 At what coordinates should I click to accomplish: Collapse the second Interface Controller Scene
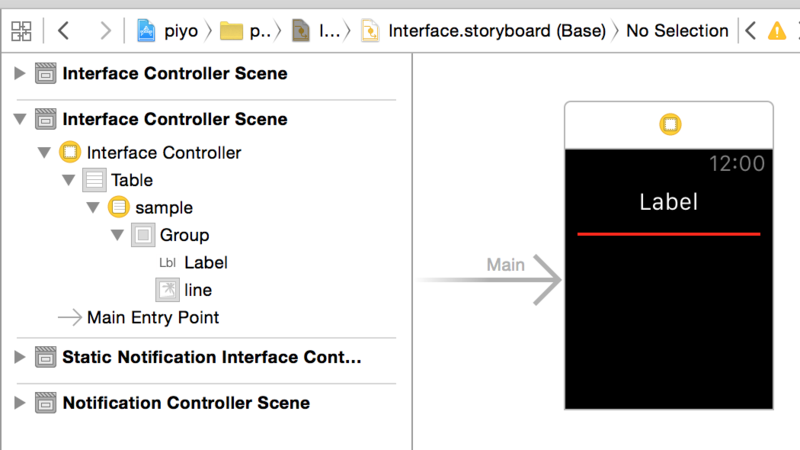point(19,119)
